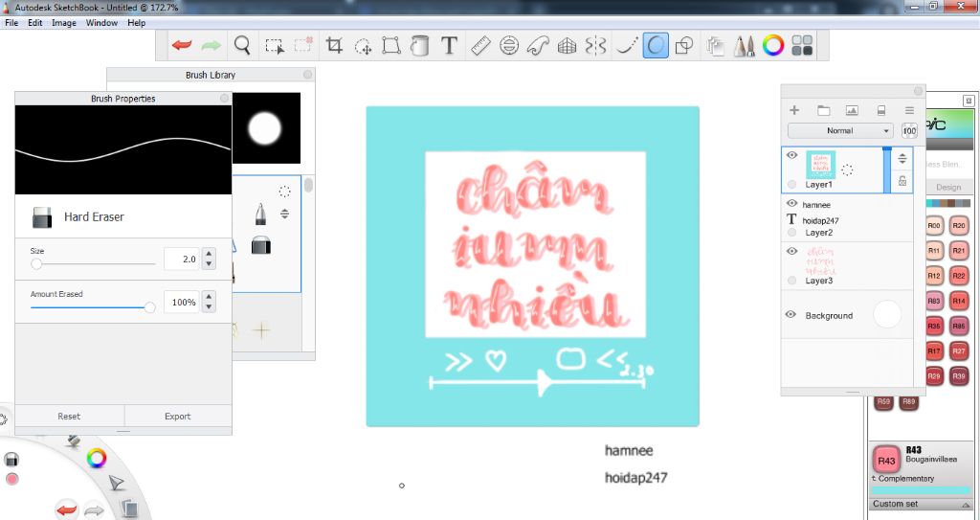Decrease Amount Erased with down arrow
The height and width of the screenshot is (520, 980).
point(209,307)
